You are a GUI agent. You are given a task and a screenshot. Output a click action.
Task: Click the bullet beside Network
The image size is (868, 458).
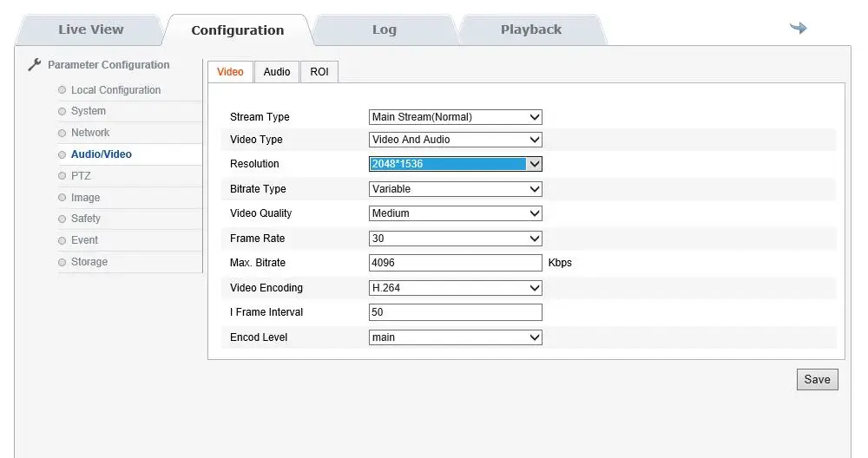62,133
